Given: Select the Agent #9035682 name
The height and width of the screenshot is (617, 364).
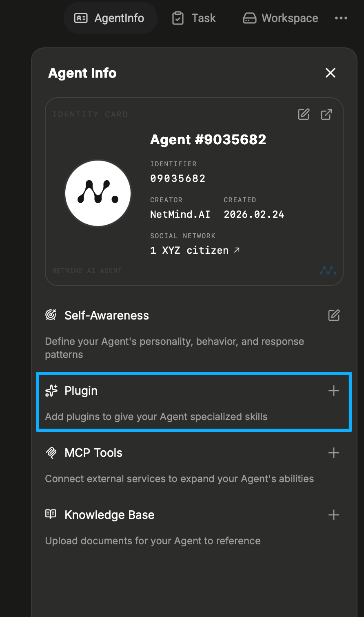Looking at the screenshot, I should tap(208, 140).
